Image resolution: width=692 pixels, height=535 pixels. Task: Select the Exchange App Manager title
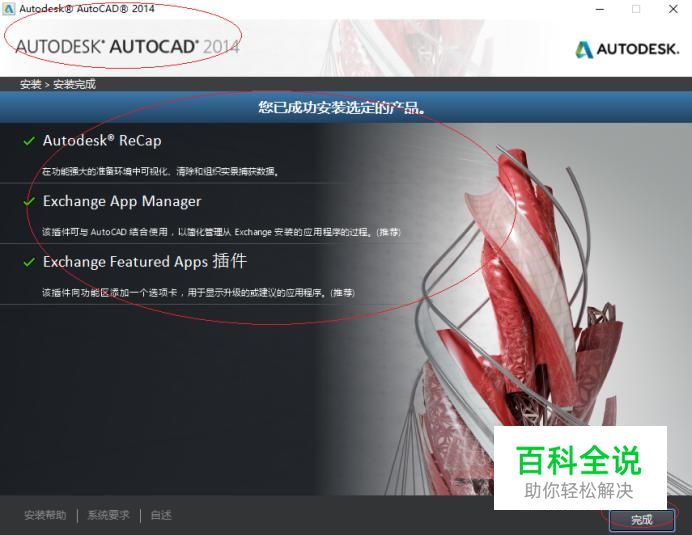pos(122,201)
